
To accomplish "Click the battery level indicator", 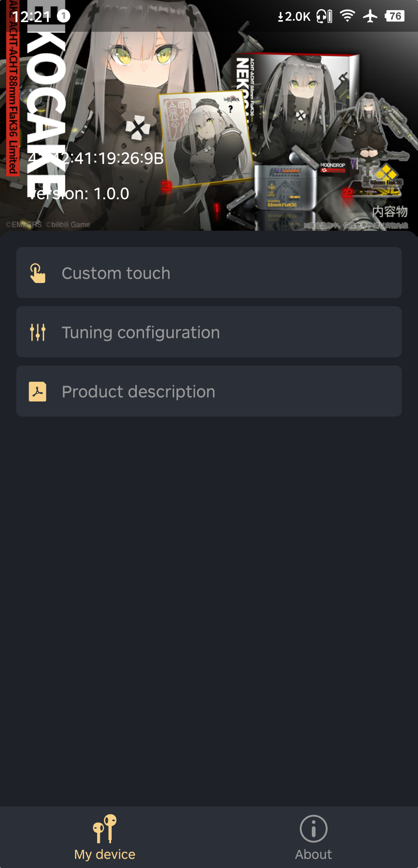I will (395, 16).
